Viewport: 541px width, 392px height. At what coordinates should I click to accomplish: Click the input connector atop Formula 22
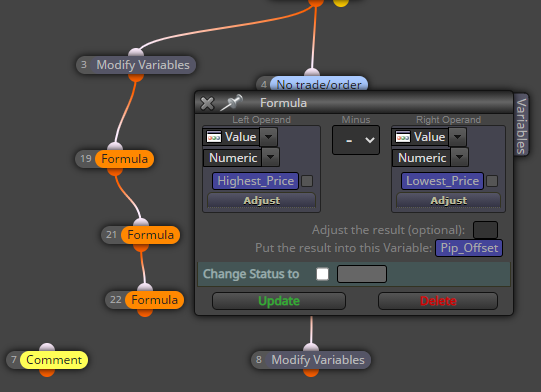pos(145,287)
